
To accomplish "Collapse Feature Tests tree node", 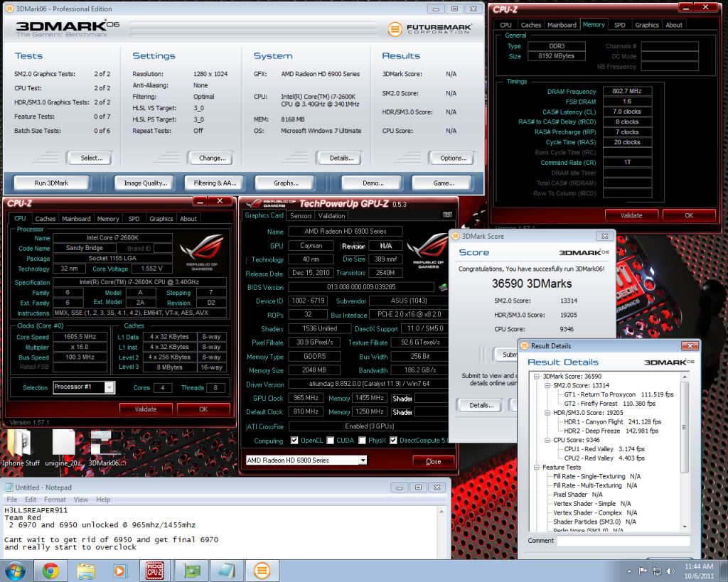I will 537,468.
